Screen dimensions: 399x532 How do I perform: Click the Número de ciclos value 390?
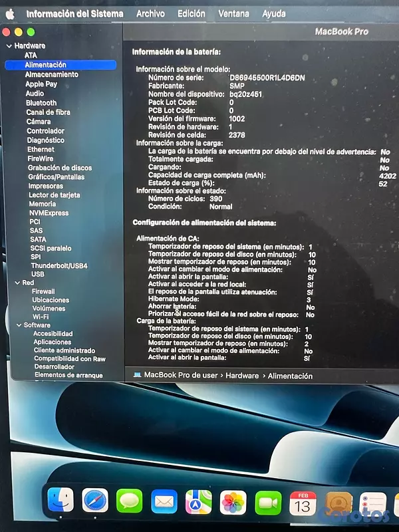pyautogui.click(x=215, y=199)
